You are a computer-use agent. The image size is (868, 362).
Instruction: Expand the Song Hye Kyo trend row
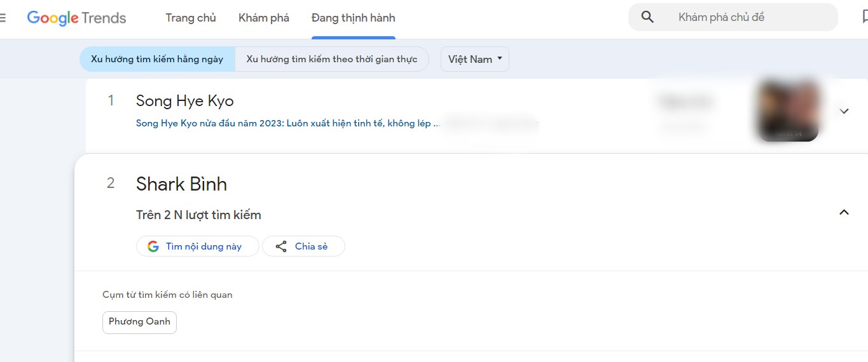844,111
